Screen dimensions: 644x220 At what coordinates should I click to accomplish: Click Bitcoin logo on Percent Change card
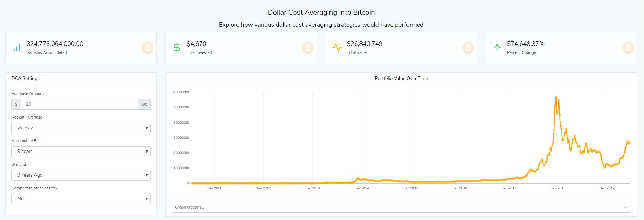point(628,48)
